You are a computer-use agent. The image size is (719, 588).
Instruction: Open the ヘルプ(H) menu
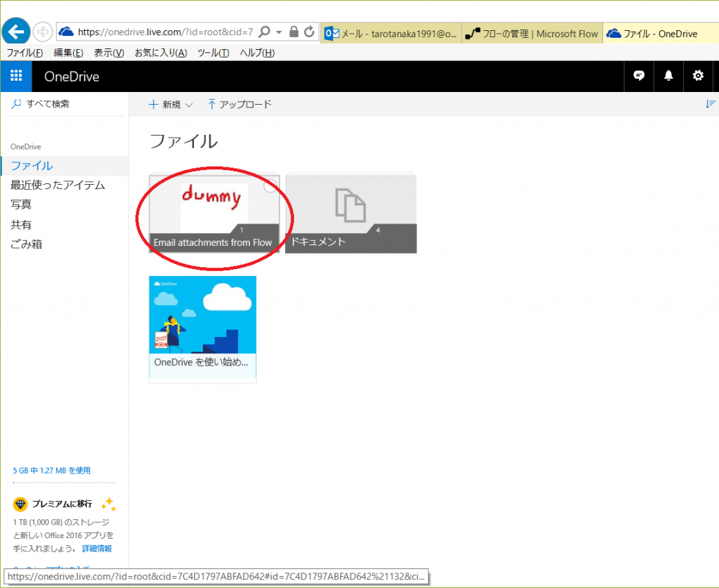257,53
